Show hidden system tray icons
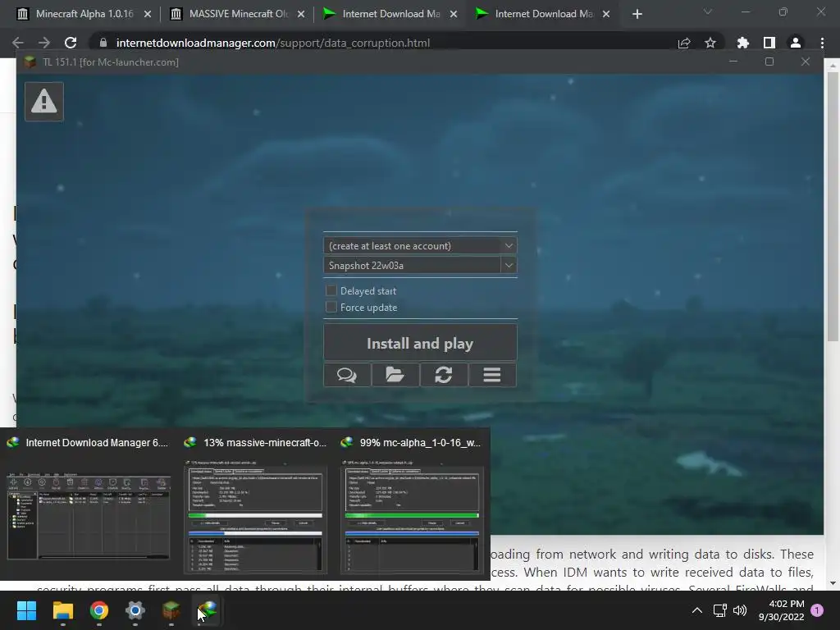This screenshot has width=840, height=630. [x=697, y=610]
